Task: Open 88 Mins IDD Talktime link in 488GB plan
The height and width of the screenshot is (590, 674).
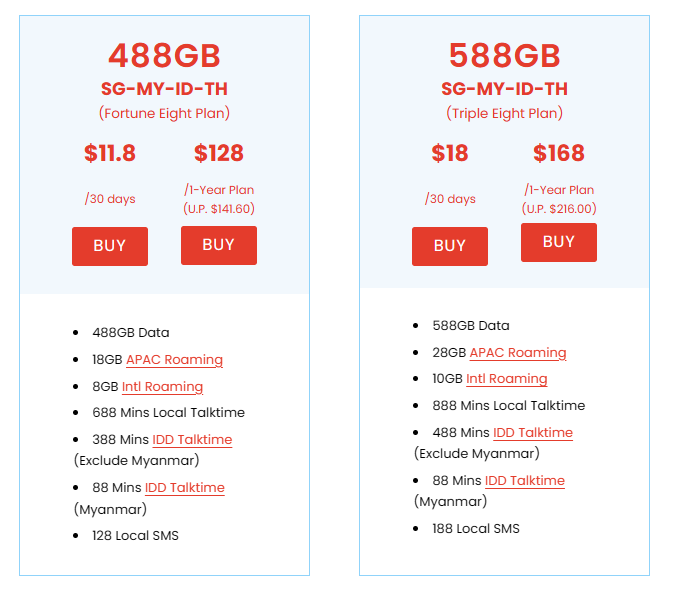Action: tap(185, 488)
